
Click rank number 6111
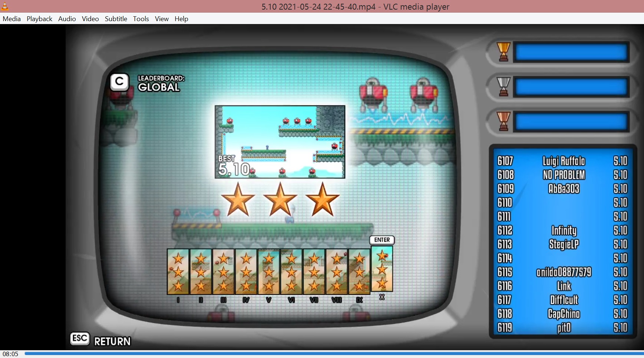504,216
